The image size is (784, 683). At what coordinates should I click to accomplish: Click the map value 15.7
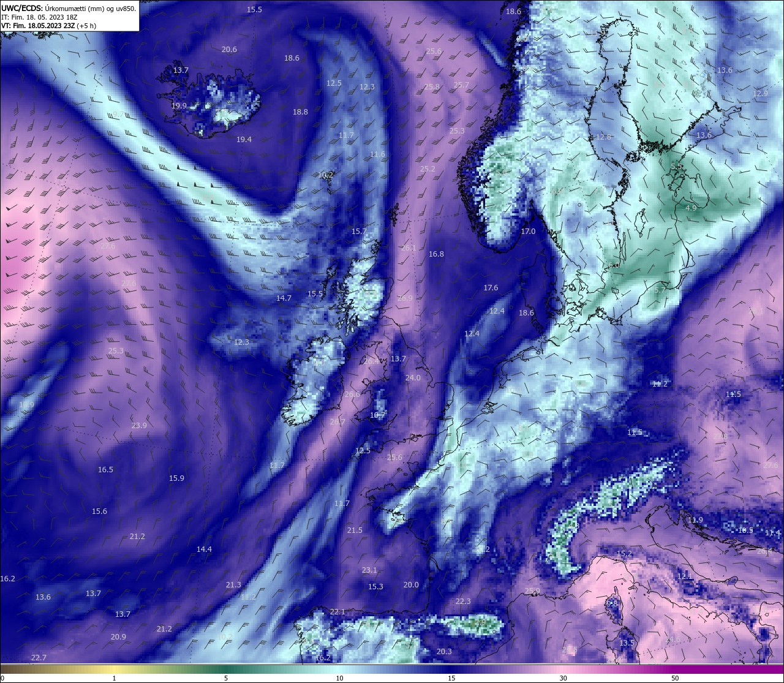point(359,232)
